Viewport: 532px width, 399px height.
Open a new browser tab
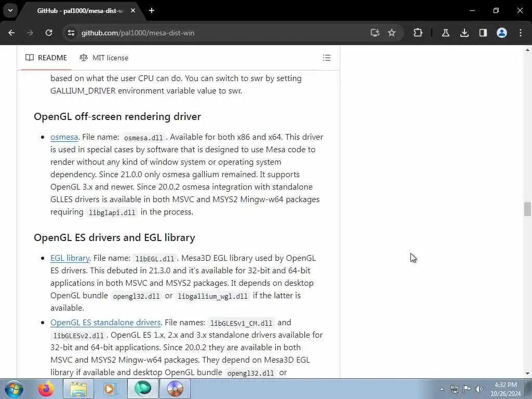152,10
